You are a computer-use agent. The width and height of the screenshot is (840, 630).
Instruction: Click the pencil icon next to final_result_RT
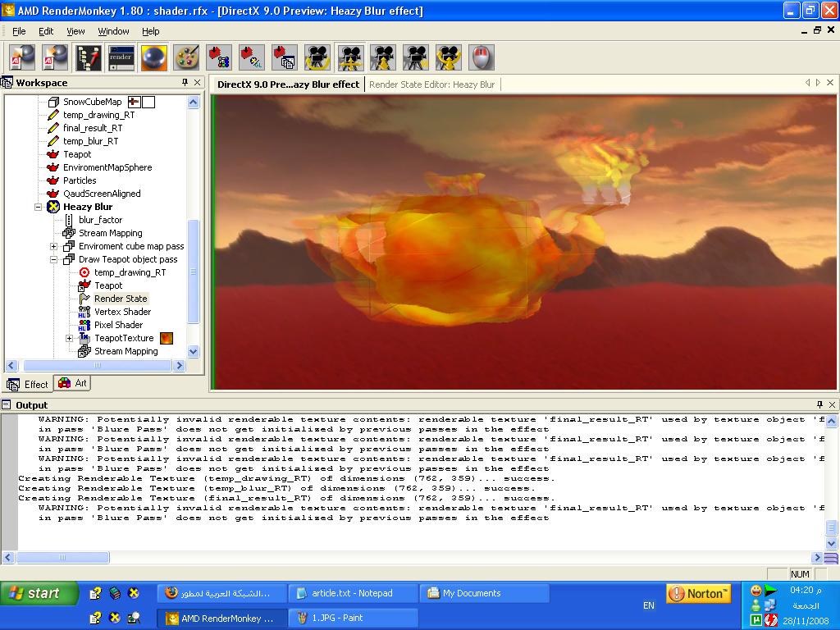tap(53, 128)
